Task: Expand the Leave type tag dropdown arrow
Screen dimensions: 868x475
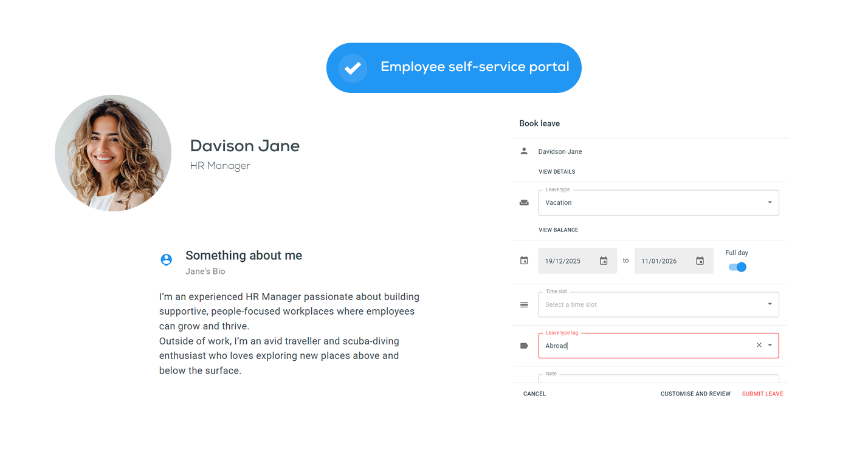Action: click(x=770, y=346)
